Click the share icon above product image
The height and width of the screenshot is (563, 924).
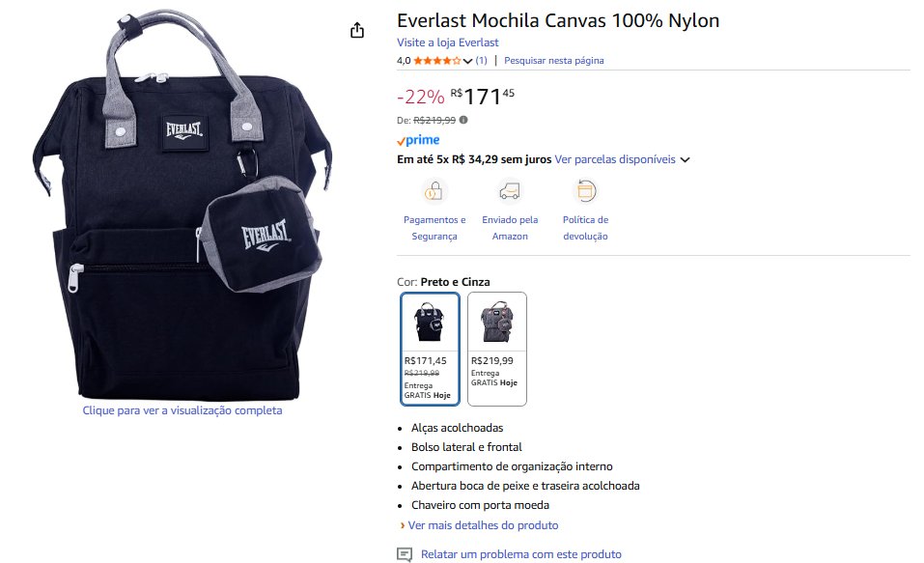(357, 30)
